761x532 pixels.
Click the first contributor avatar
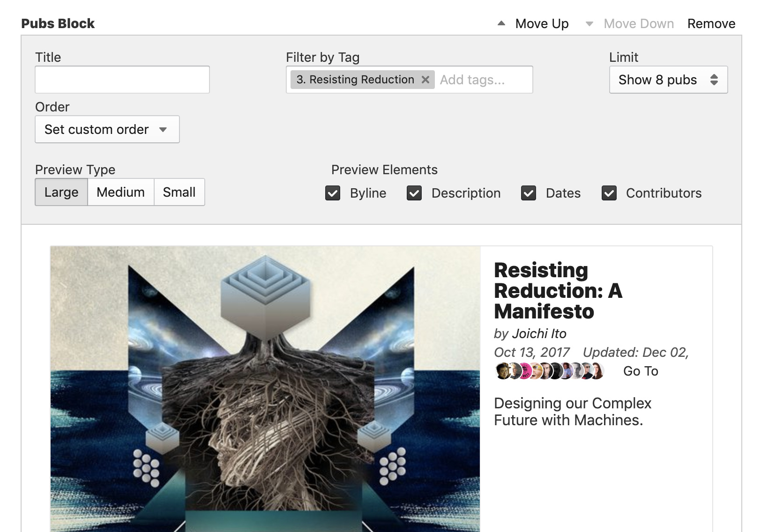pyautogui.click(x=502, y=371)
